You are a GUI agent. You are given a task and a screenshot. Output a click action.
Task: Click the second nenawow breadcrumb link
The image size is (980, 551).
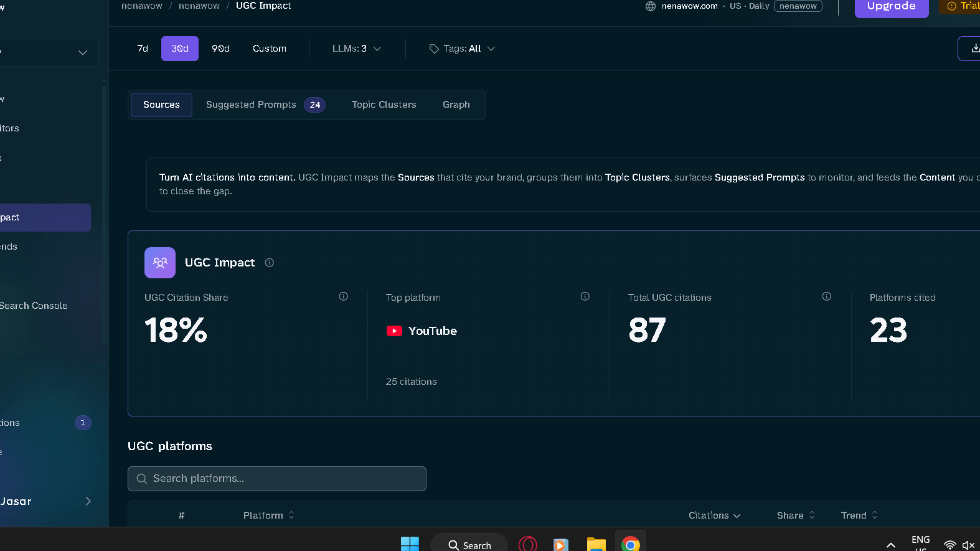199,6
